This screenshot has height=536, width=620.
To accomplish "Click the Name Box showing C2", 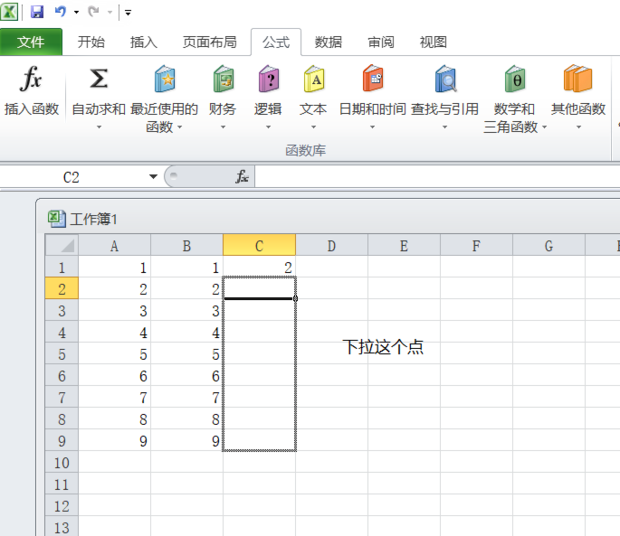I will pos(71,177).
